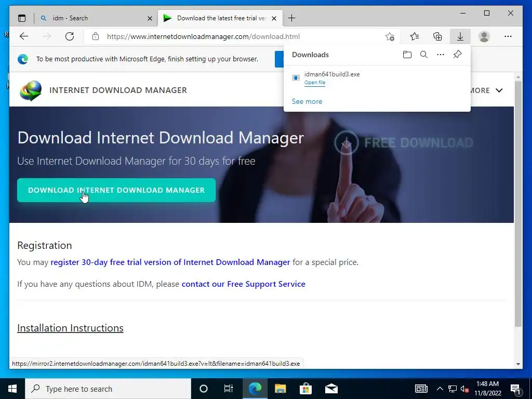Click the Installation Instructions heading
Image resolution: width=532 pixels, height=399 pixels.
70,328
